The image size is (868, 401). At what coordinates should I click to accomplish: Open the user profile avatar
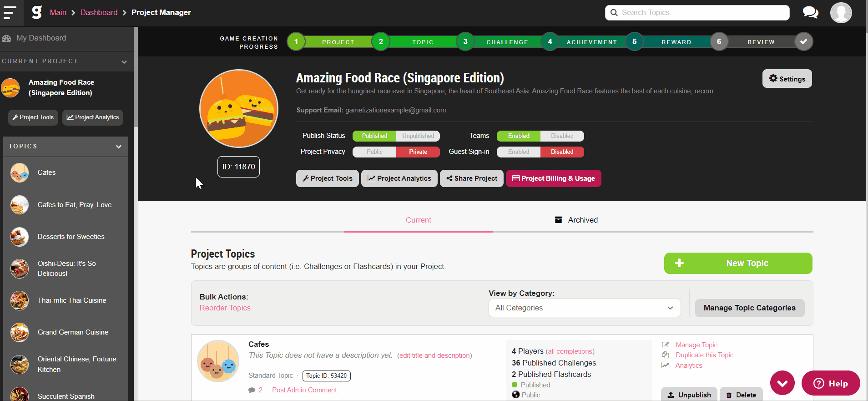(x=841, y=13)
